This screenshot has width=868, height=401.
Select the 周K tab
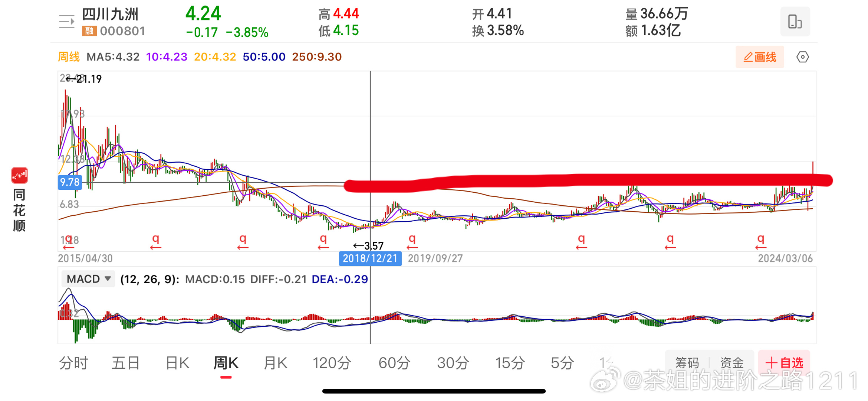[226, 363]
